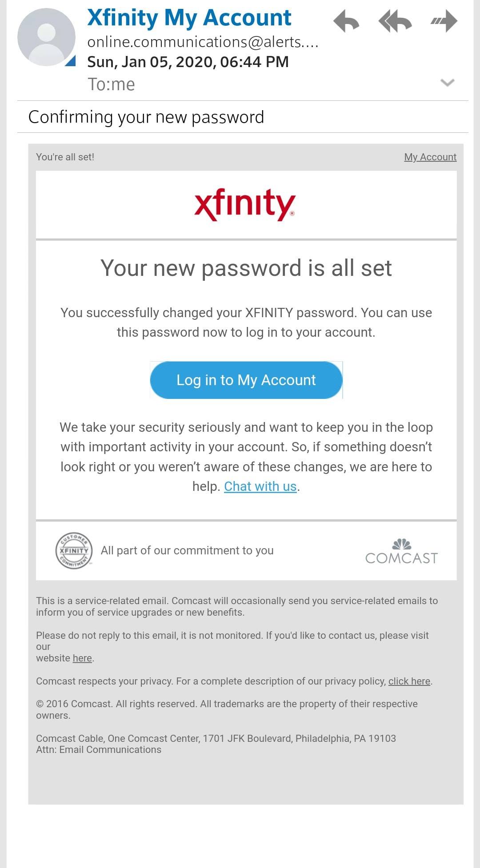The width and height of the screenshot is (480, 868).
Task: Tap the online.communications sender email address
Action: point(203,42)
